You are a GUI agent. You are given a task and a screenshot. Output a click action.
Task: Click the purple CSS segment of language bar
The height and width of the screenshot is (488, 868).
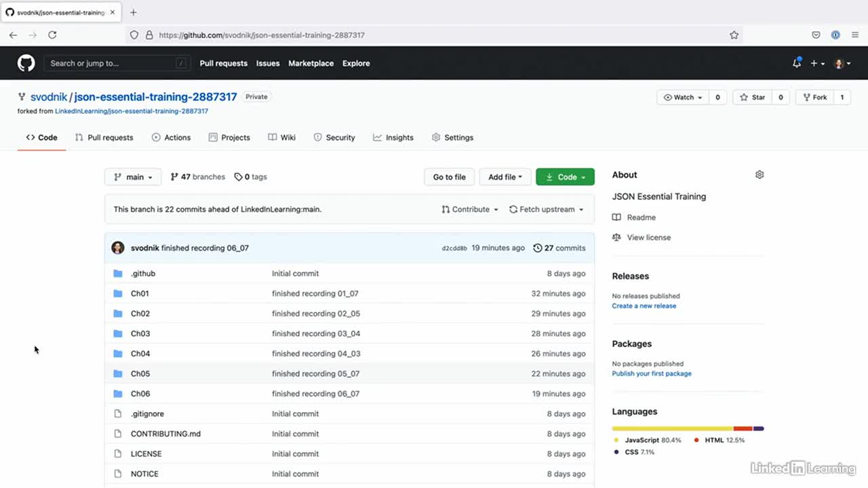[759, 428]
